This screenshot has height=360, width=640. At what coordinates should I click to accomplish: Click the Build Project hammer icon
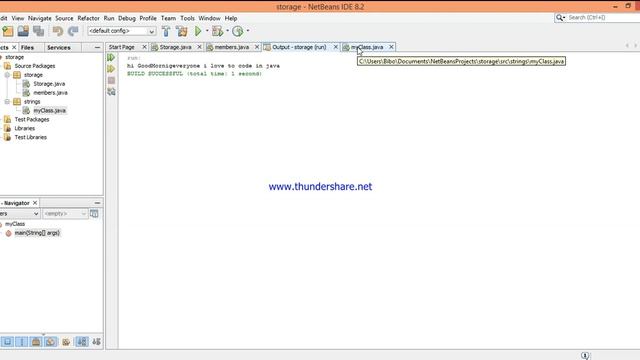tap(166, 31)
